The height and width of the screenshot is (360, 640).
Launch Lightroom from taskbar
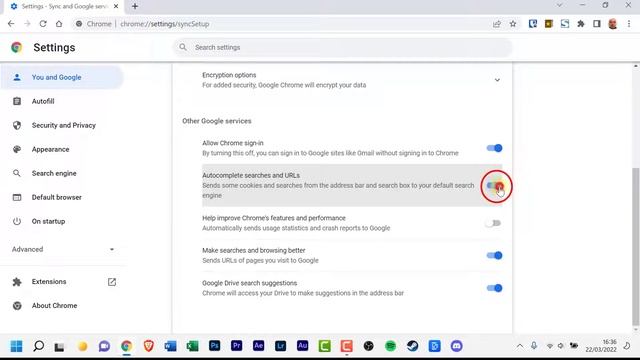point(281,346)
